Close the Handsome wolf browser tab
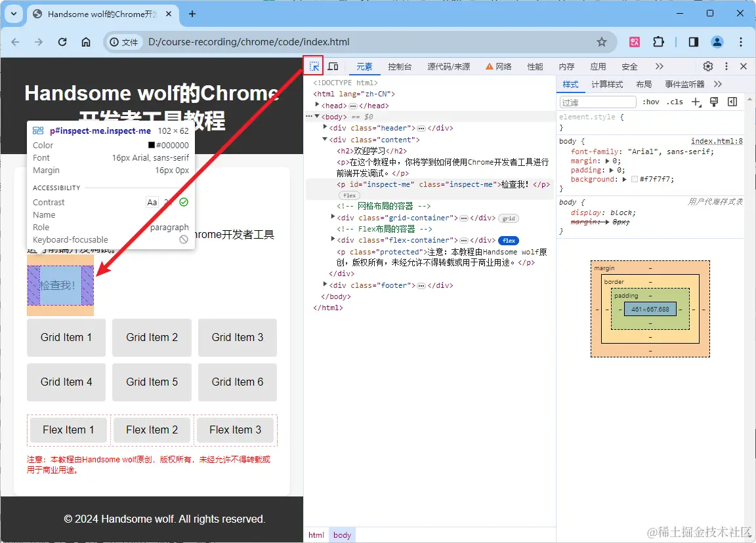 click(169, 14)
